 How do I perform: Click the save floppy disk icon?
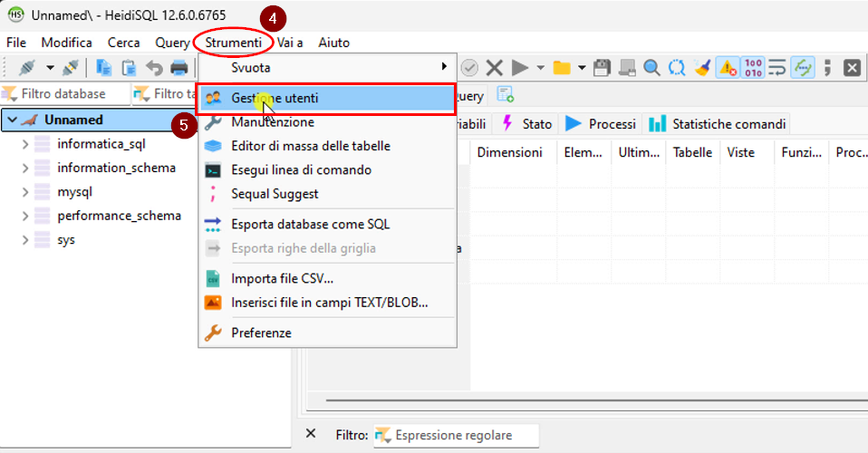pos(602,68)
